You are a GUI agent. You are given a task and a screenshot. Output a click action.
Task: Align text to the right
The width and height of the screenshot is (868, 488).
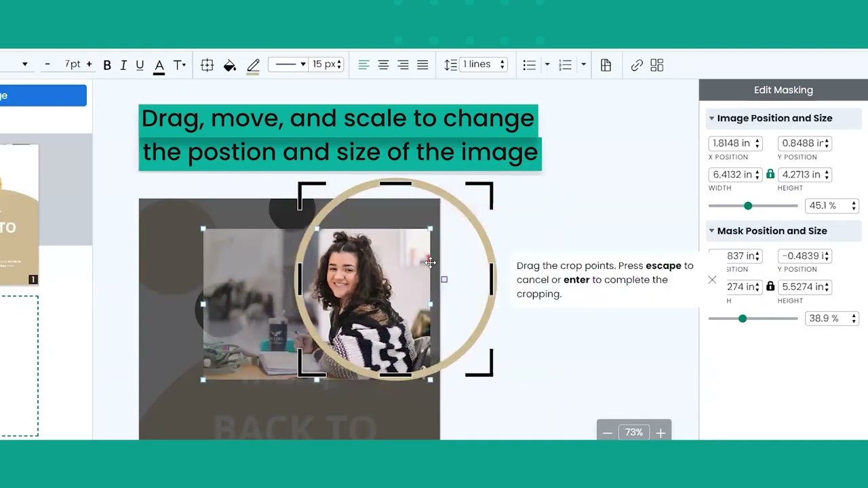(403, 65)
